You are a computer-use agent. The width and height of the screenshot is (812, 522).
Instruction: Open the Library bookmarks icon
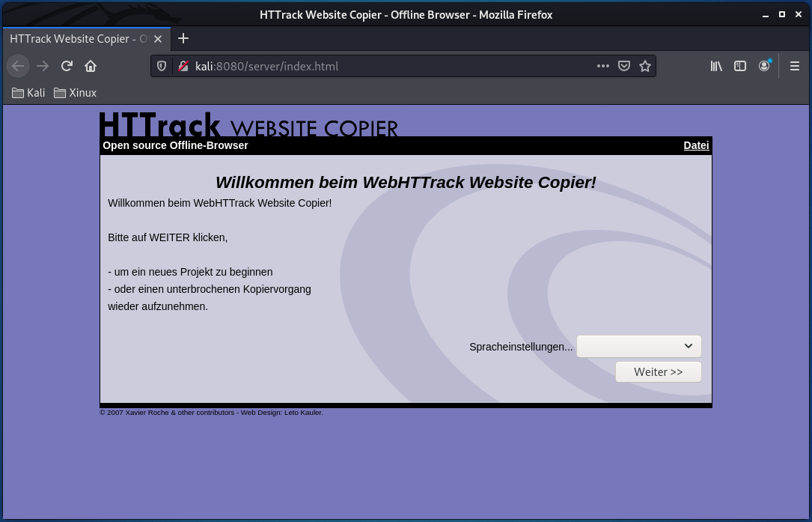[716, 66]
